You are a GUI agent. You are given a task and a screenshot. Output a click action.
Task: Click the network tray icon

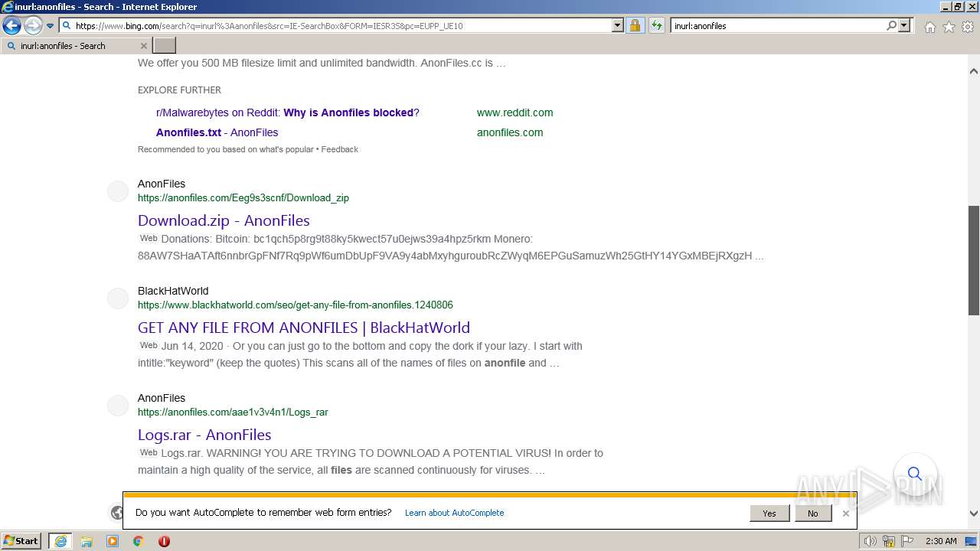click(889, 541)
